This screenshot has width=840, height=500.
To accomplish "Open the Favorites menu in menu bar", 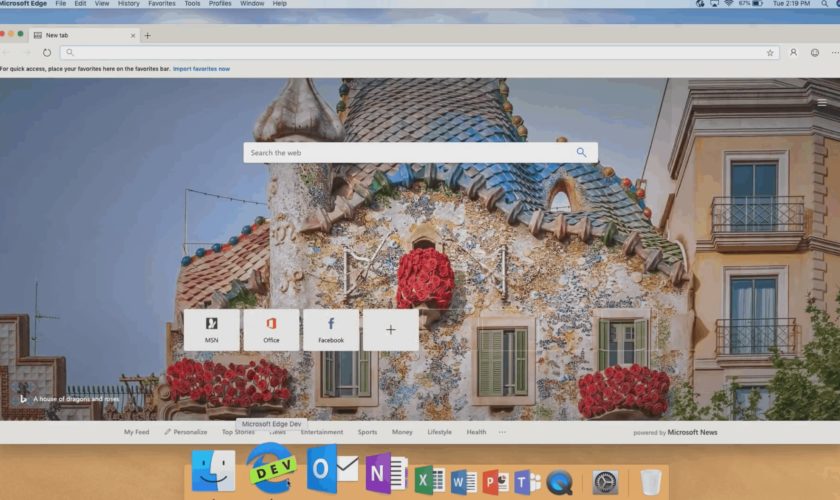I will click(x=161, y=4).
